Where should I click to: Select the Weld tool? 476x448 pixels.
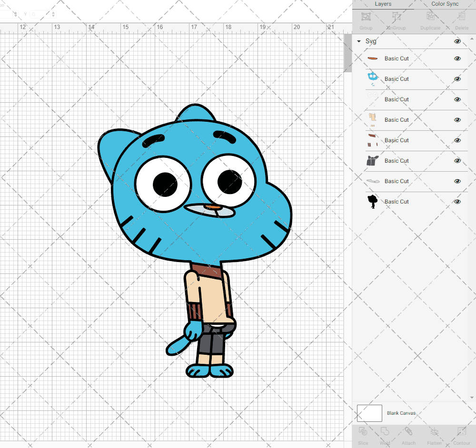pyautogui.click(x=385, y=431)
